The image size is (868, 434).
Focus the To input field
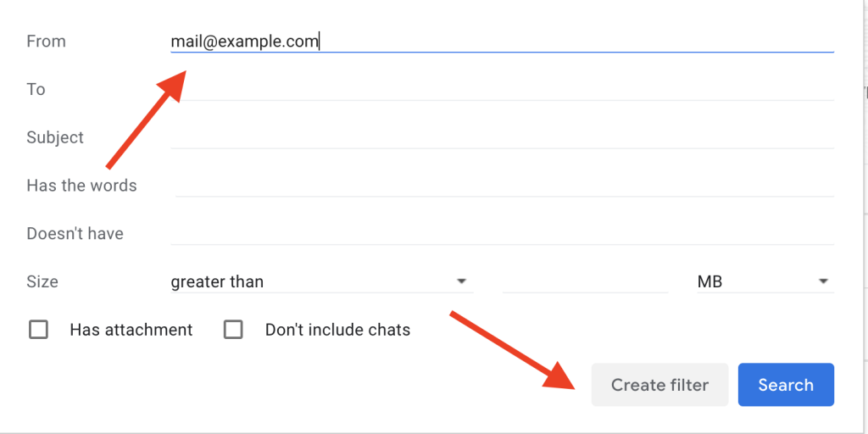[x=502, y=89]
